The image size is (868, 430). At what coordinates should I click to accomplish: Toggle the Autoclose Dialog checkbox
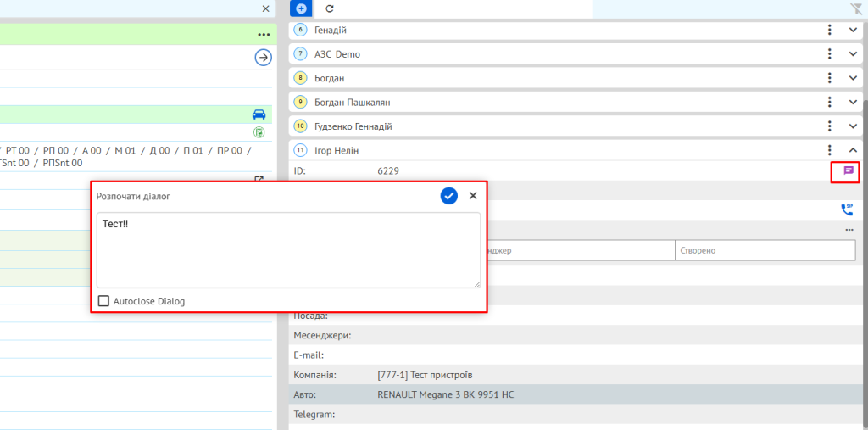(x=103, y=301)
